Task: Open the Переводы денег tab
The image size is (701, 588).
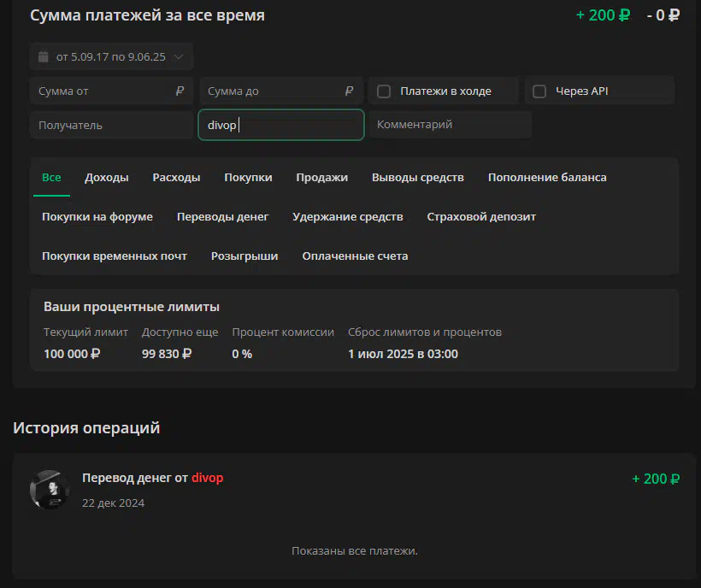Action: point(222,217)
